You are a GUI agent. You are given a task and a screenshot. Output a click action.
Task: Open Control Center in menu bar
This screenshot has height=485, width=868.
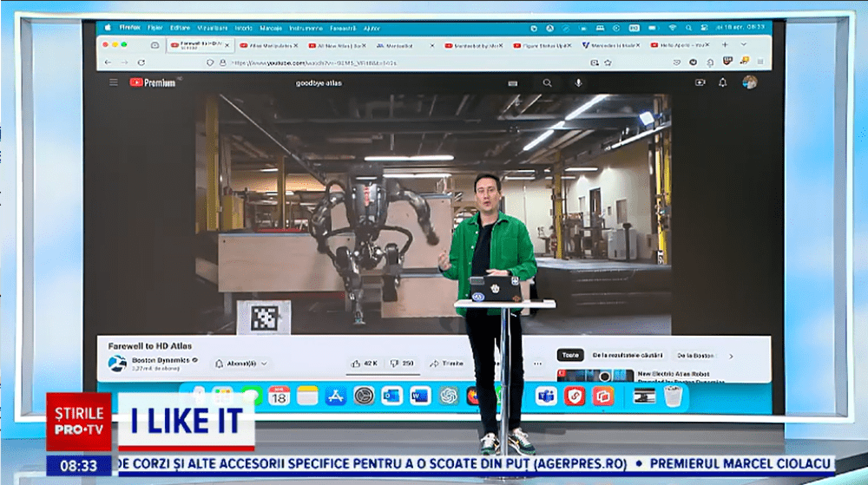pyautogui.click(x=704, y=27)
